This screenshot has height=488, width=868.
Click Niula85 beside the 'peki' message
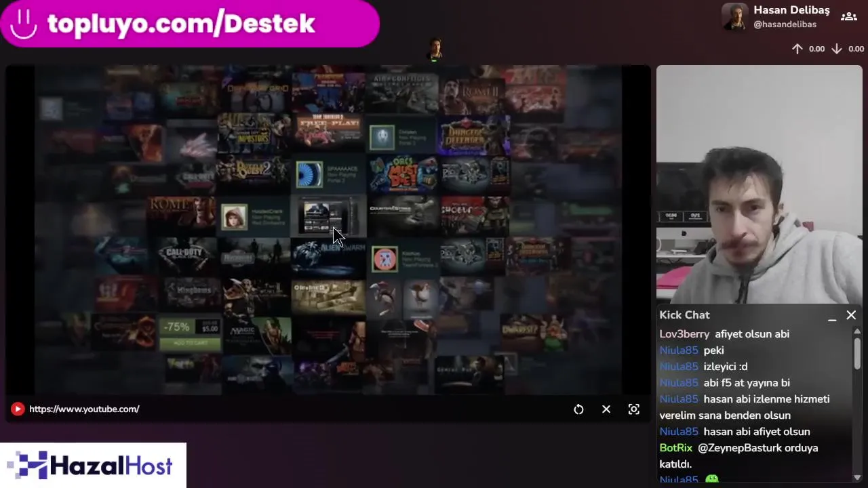(679, 350)
